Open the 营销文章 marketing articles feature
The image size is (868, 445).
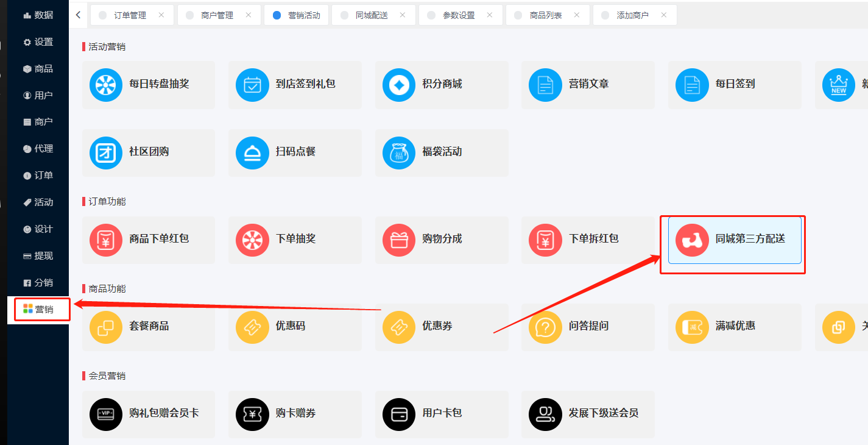(x=588, y=85)
